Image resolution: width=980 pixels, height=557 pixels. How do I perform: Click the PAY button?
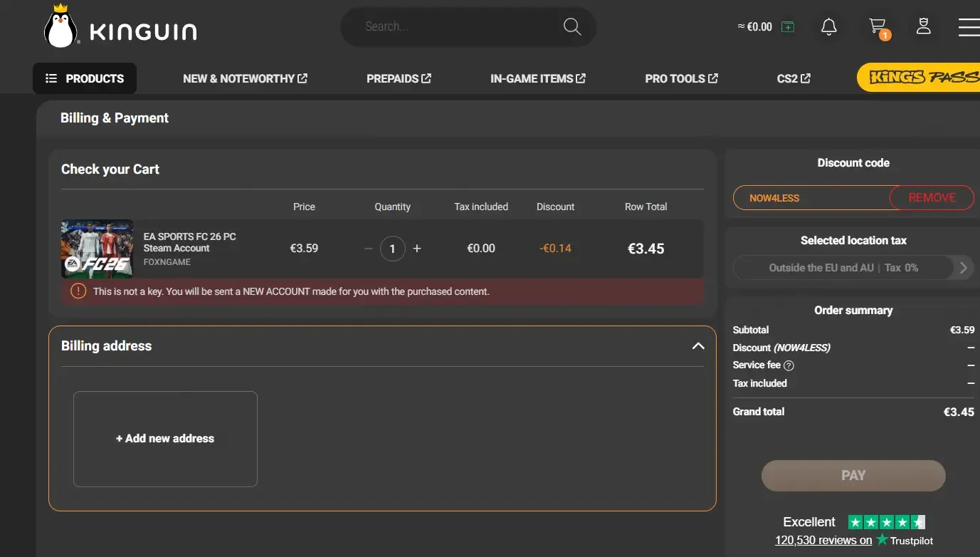[x=853, y=476]
